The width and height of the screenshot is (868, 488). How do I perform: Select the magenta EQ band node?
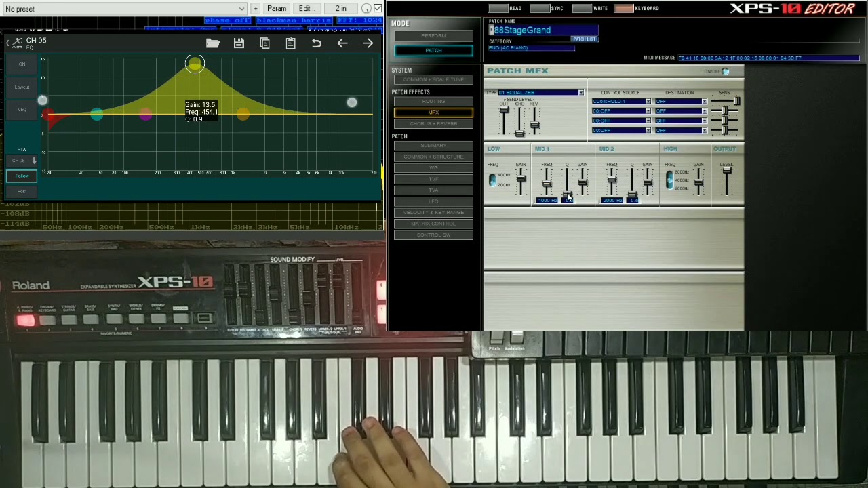(x=145, y=115)
